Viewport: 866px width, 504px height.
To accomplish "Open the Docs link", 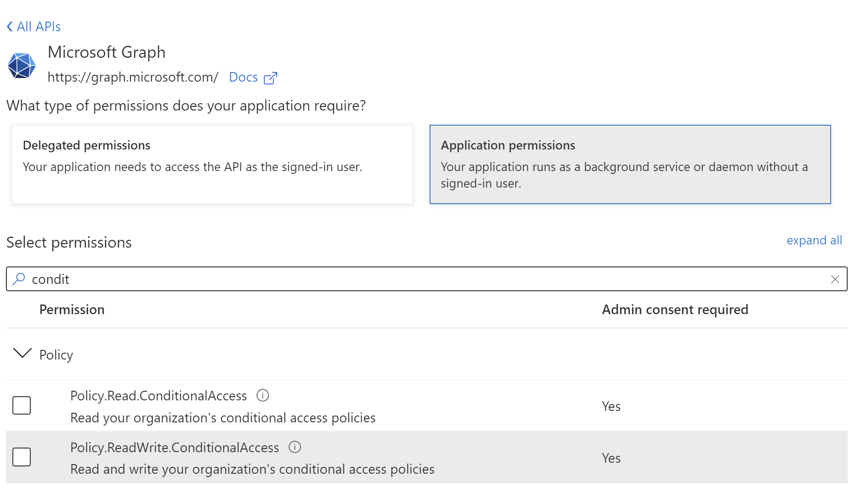I will (x=243, y=77).
